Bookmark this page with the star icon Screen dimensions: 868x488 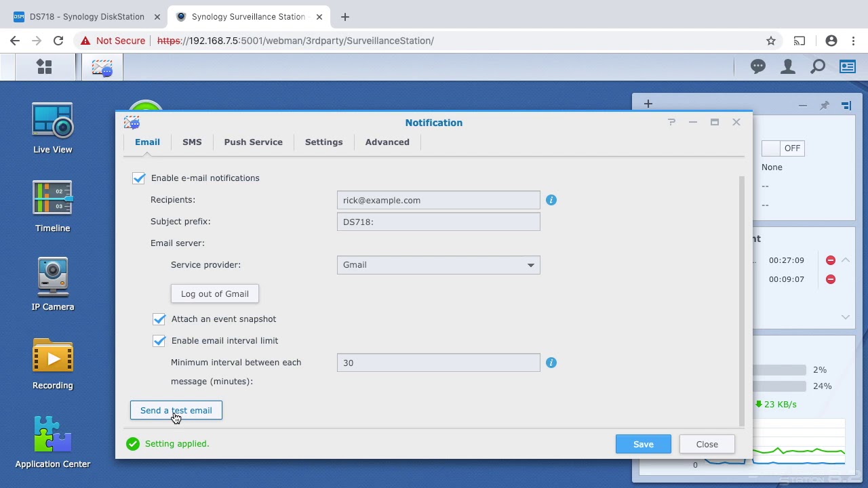[x=771, y=41]
